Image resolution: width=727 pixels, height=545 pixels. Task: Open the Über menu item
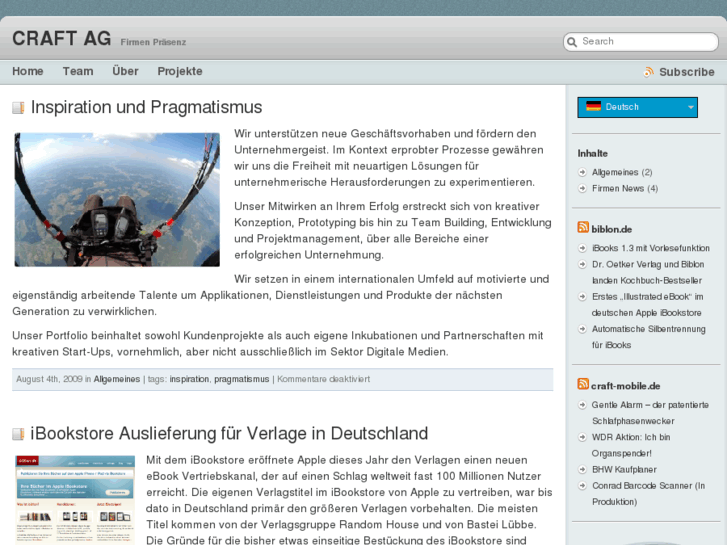[x=125, y=71]
